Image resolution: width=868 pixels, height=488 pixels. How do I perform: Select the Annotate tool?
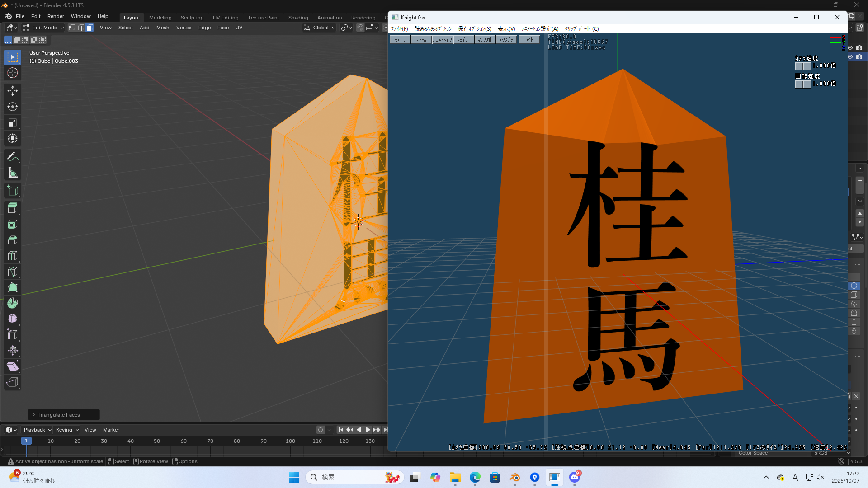pyautogui.click(x=13, y=157)
